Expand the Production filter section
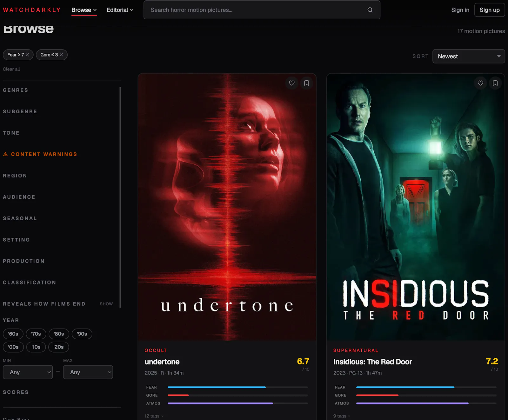 24,261
